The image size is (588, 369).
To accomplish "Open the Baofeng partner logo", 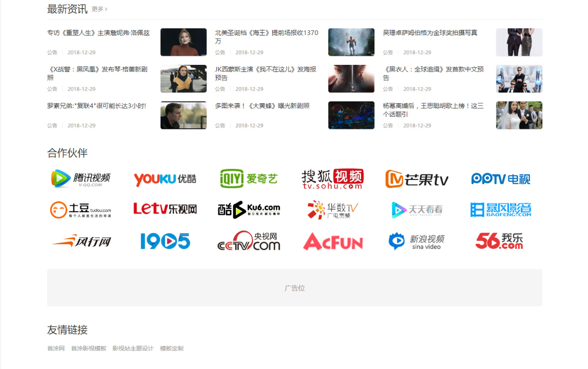I will coord(500,209).
